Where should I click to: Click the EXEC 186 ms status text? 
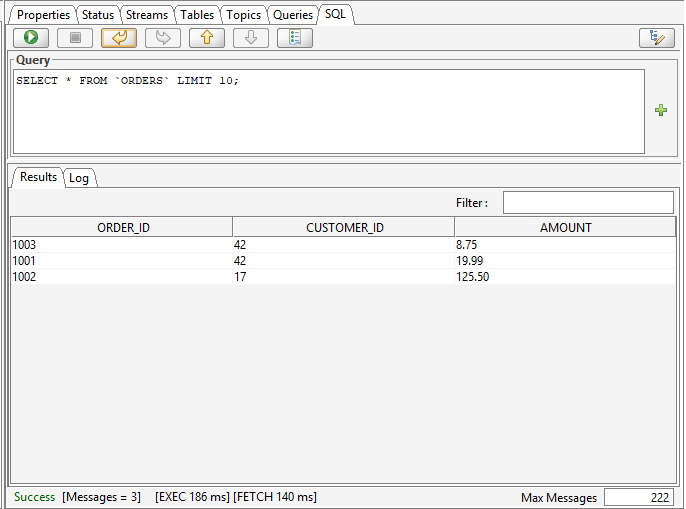pos(192,497)
